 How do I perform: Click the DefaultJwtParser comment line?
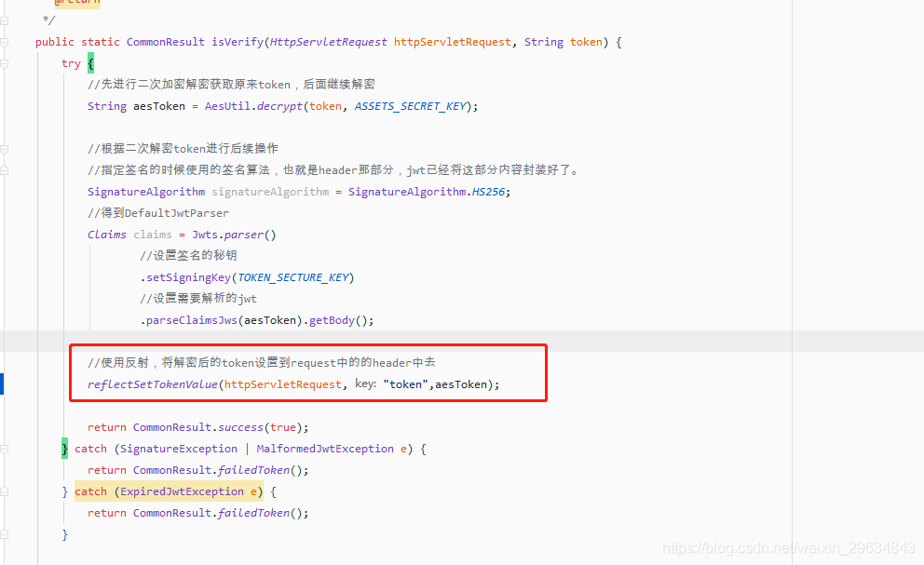tap(158, 212)
